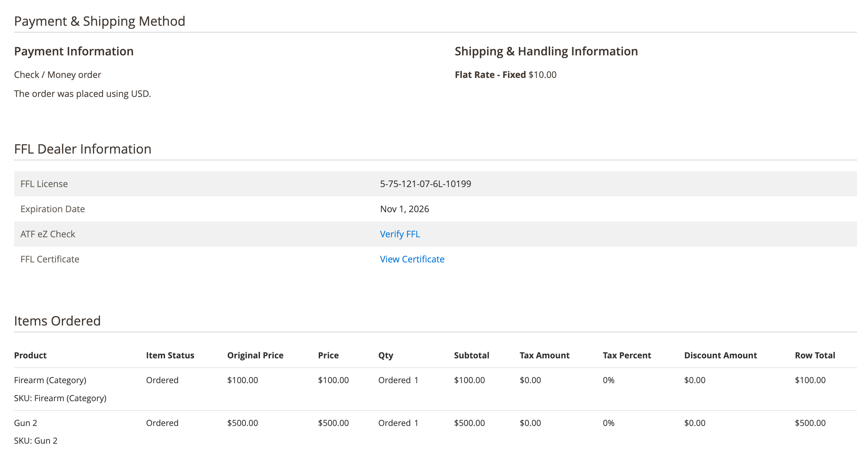Click the Subtotal column header
868x463 pixels.
[471, 355]
